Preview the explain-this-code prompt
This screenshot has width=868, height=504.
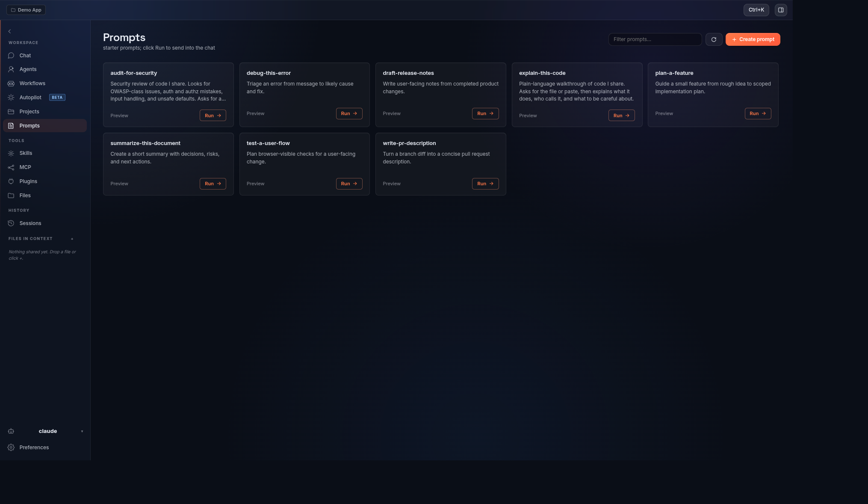(x=528, y=116)
